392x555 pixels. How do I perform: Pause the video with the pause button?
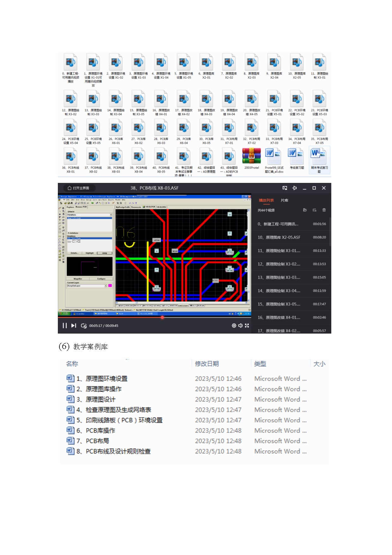pos(64,326)
